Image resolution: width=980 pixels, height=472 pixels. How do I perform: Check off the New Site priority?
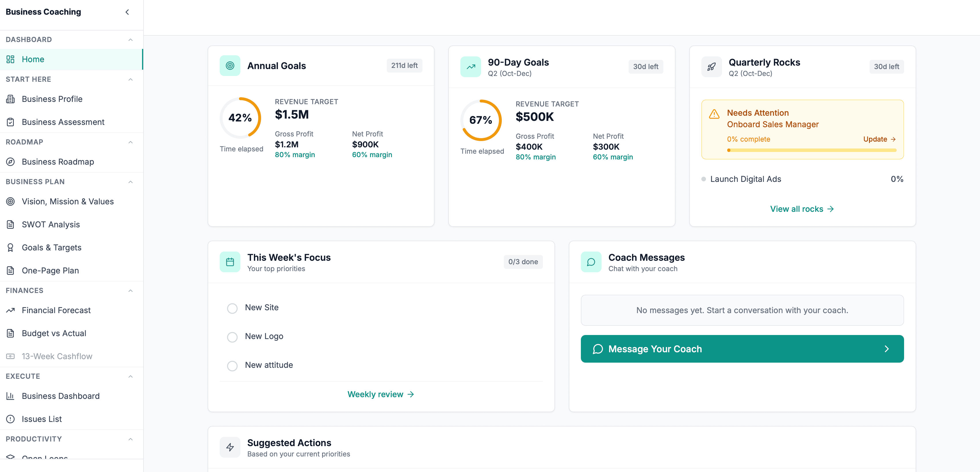(232, 308)
